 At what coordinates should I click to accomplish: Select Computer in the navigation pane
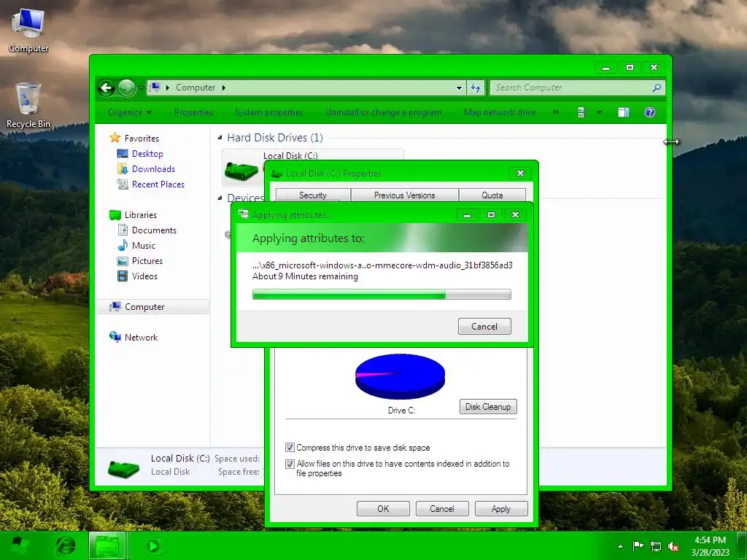click(152, 307)
